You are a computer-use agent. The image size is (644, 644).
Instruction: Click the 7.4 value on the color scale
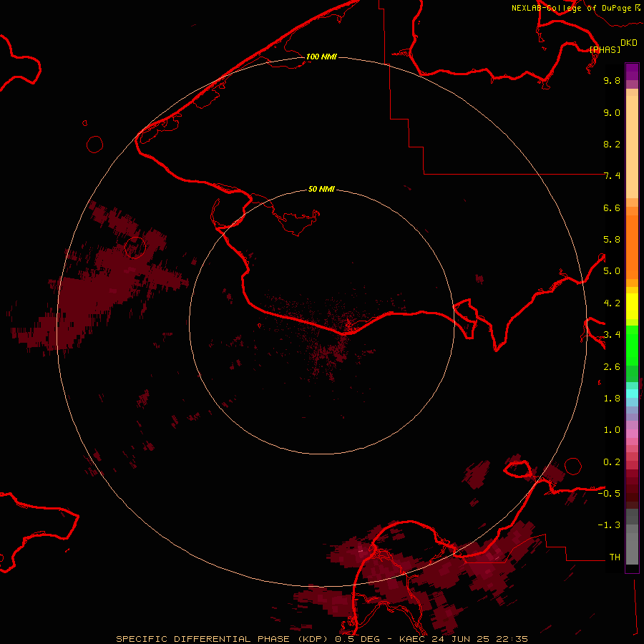(612, 176)
